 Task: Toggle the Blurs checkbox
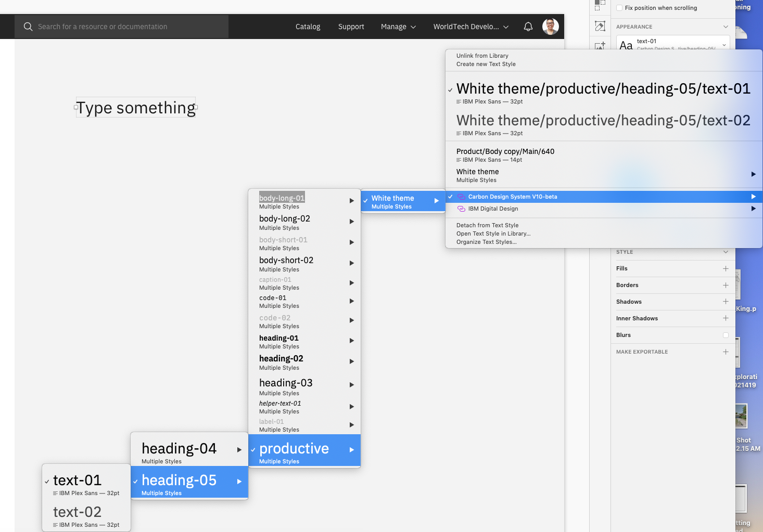pos(726,335)
